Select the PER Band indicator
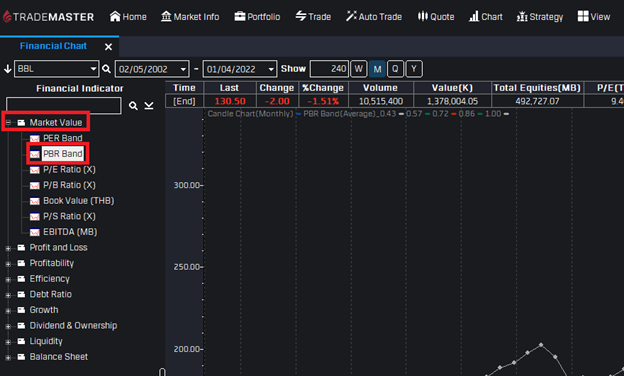 (x=62, y=138)
